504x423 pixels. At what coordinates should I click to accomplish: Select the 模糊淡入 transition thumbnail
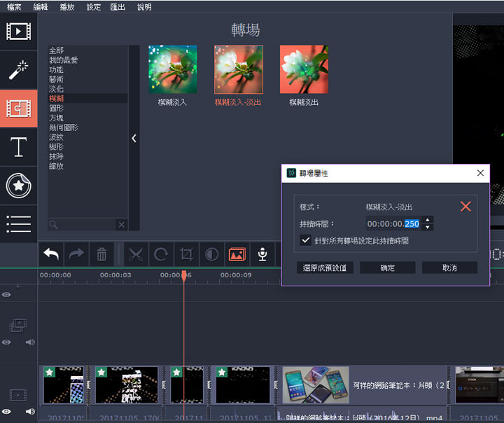[x=173, y=69]
